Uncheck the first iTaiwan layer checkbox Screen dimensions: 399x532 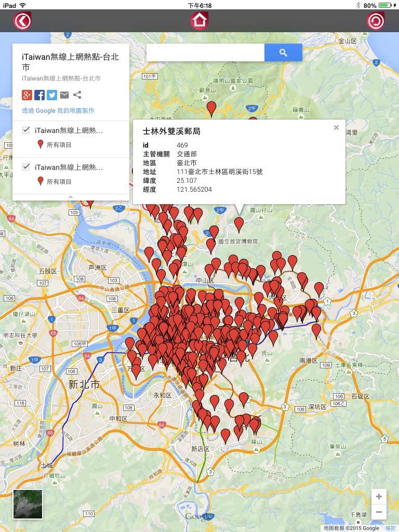pyautogui.click(x=26, y=130)
